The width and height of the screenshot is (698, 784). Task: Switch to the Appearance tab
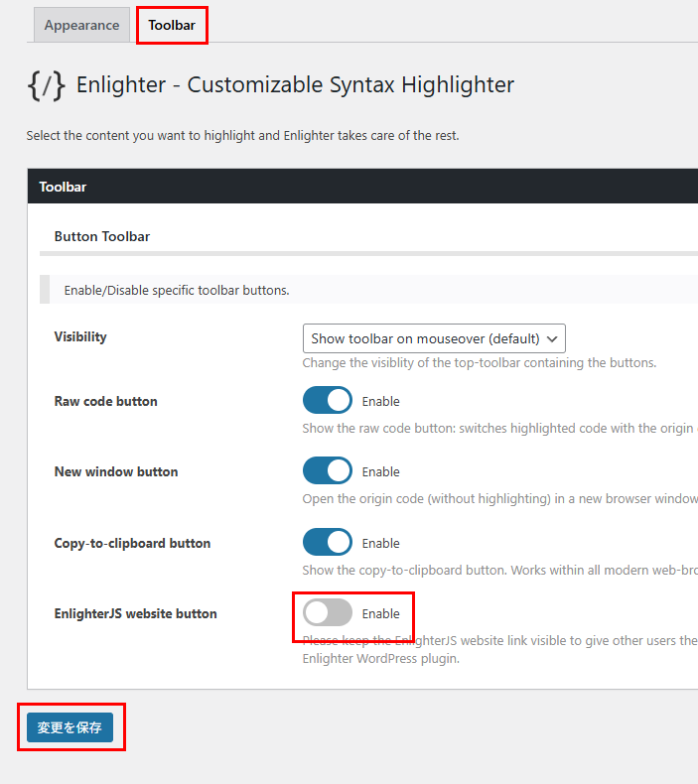coord(81,26)
